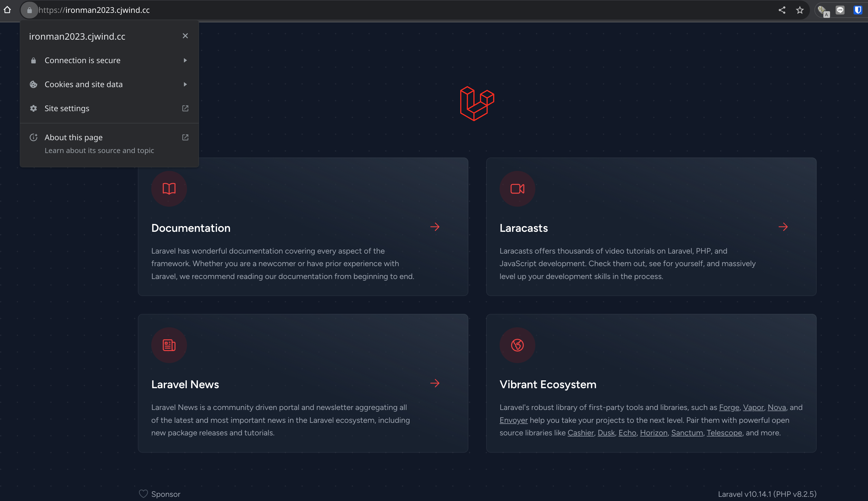Image resolution: width=868 pixels, height=501 pixels.
Task: Click the Laracasts video camera icon
Action: coord(517,189)
